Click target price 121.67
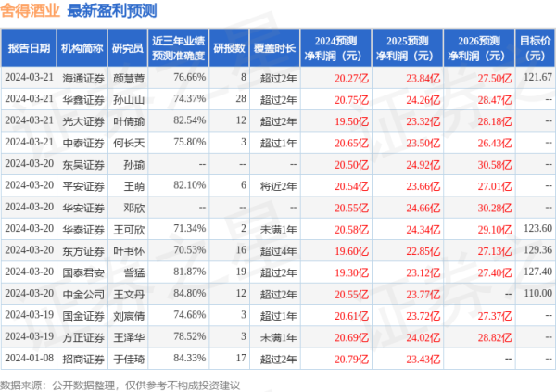556x392 pixels. pos(537,77)
